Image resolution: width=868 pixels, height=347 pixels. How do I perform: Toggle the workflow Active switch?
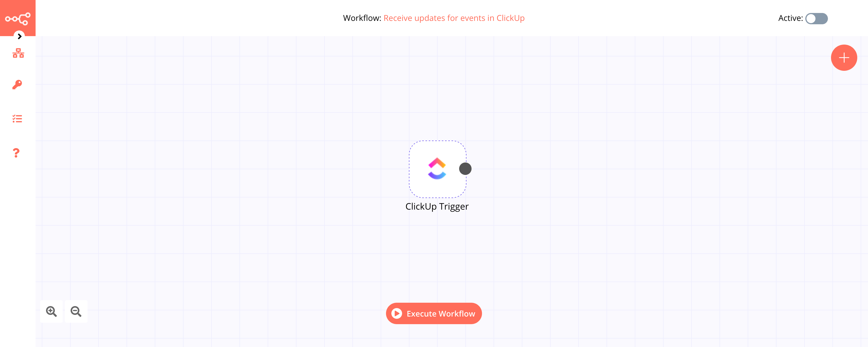(x=817, y=18)
